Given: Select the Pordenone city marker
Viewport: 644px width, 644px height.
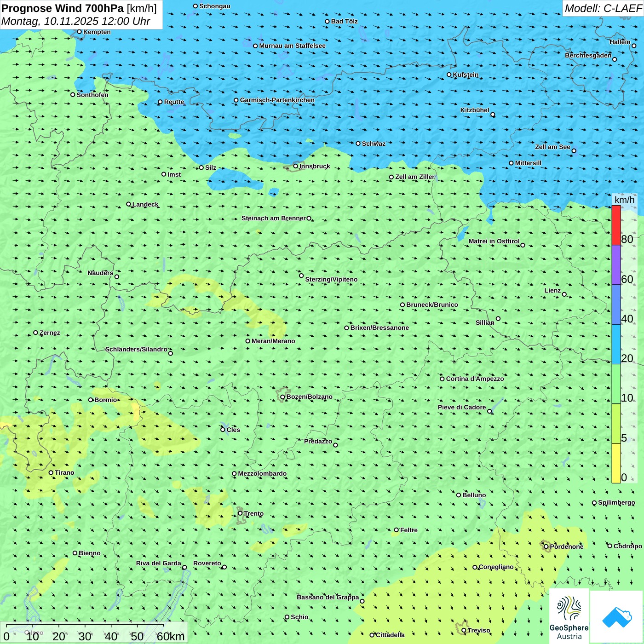Looking at the screenshot, I should pyautogui.click(x=546, y=546).
